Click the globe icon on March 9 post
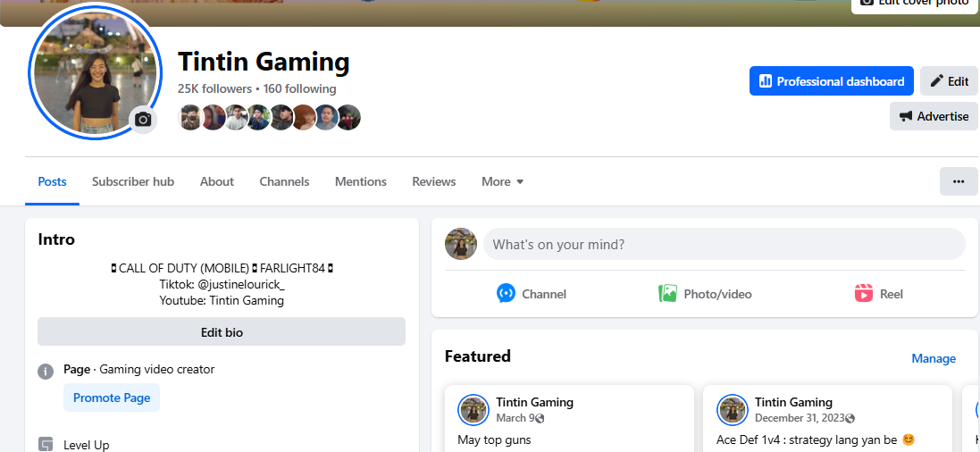 (x=540, y=418)
